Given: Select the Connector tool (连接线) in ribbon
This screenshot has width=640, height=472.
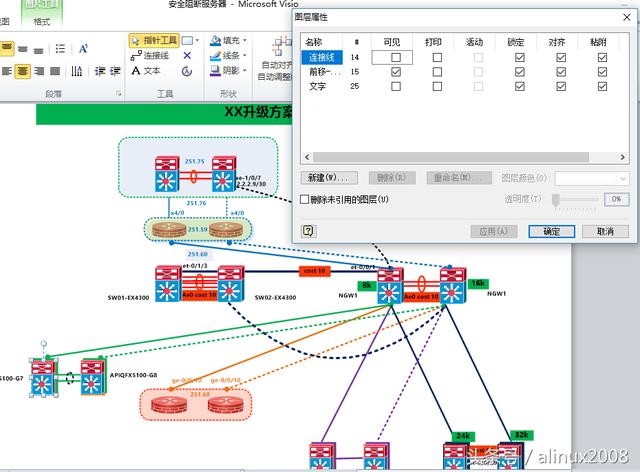Looking at the screenshot, I should click(x=149, y=56).
